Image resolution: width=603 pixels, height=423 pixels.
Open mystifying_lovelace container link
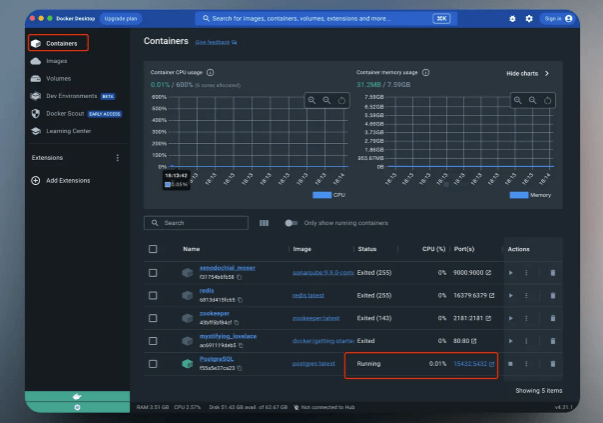tap(228, 336)
